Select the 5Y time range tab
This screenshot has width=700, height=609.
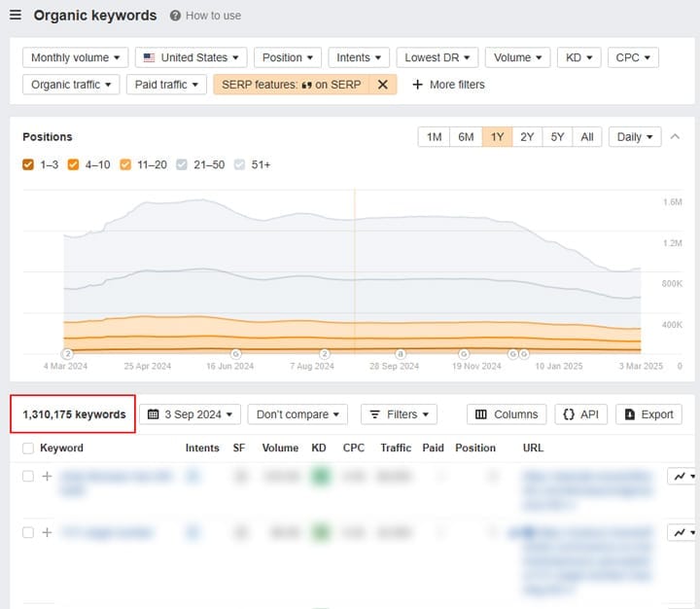(x=557, y=137)
